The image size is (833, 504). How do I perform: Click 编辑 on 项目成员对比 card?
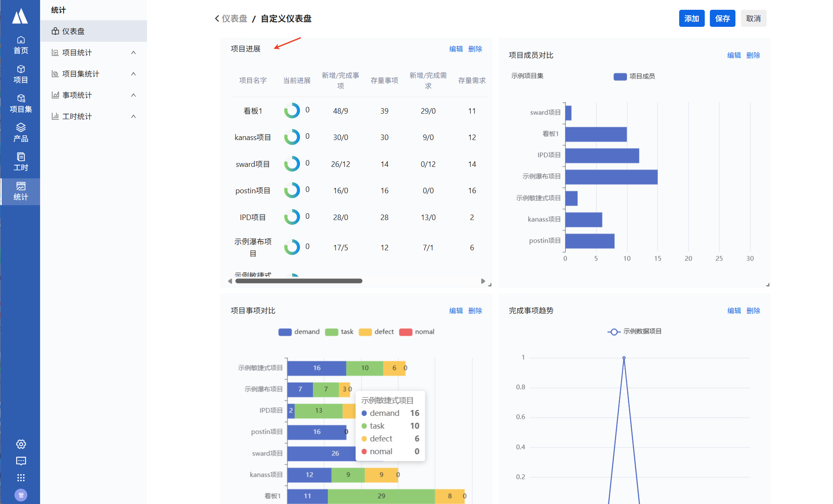[734, 55]
